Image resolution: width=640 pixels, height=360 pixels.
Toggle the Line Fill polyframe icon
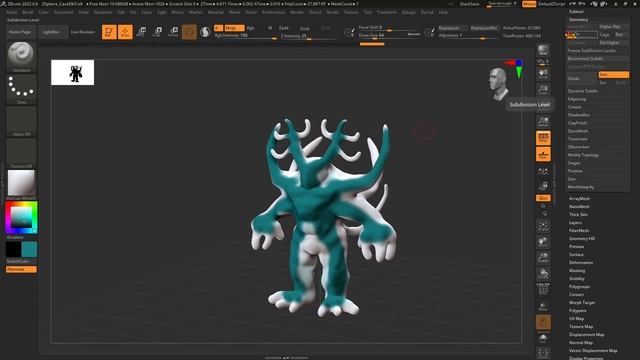543,289
